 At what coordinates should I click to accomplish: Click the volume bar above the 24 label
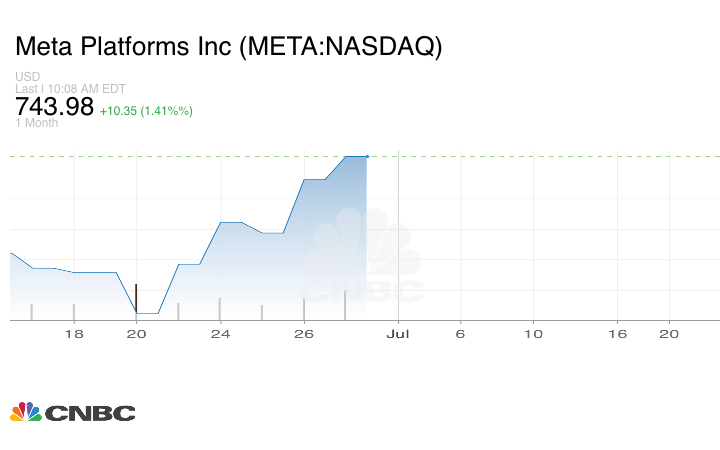[220, 309]
